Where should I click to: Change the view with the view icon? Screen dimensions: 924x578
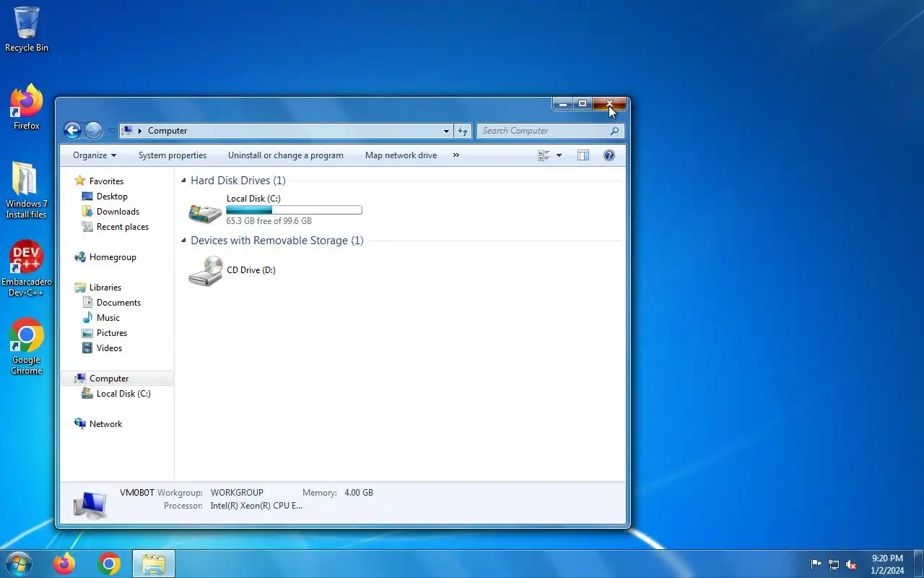point(544,155)
